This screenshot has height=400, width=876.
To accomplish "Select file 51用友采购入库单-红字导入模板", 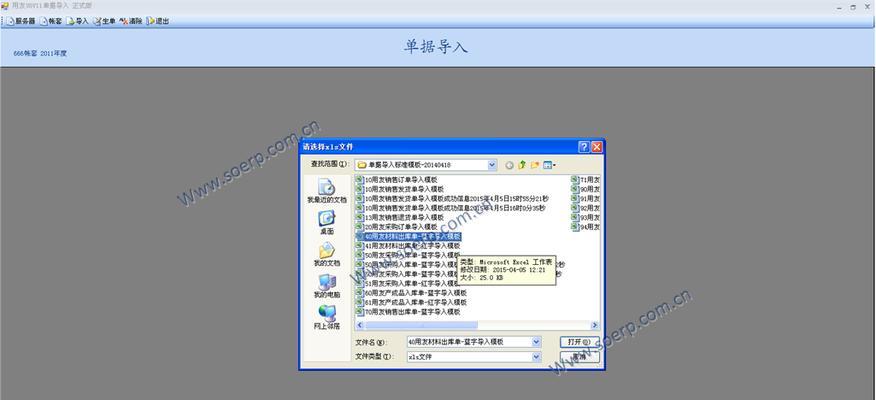I will [x=408, y=283].
